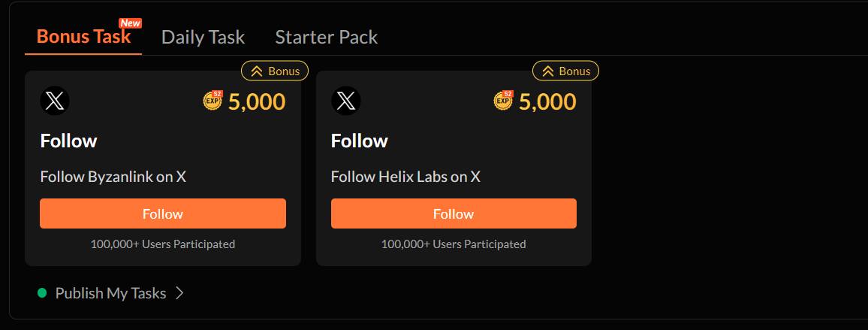Click the New badge on Bonus Task tab

click(130, 23)
